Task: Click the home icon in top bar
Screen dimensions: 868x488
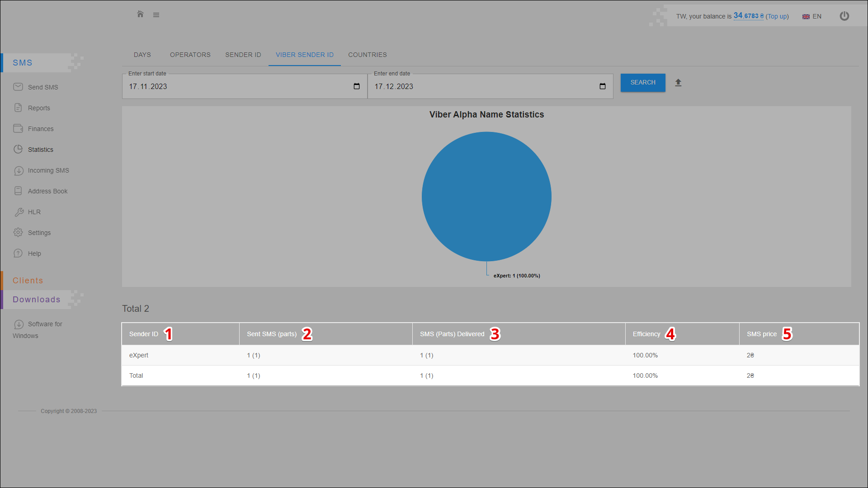Action: pyautogui.click(x=140, y=14)
